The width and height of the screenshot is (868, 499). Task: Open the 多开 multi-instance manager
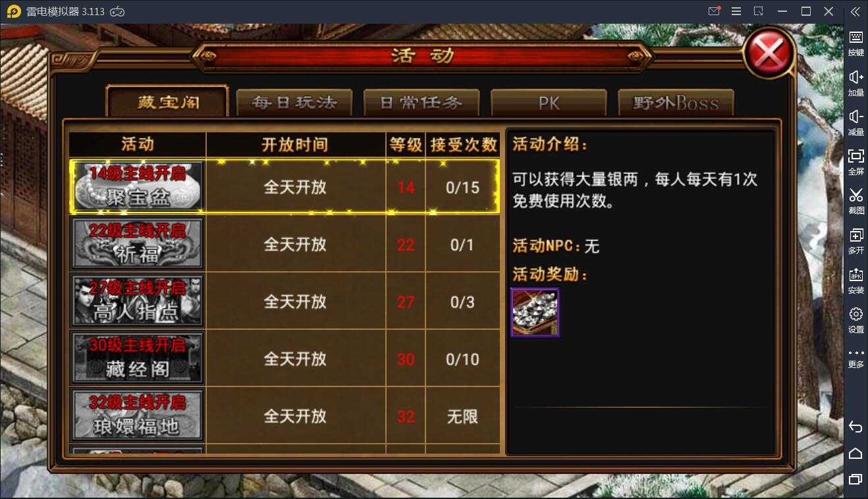[x=855, y=241]
